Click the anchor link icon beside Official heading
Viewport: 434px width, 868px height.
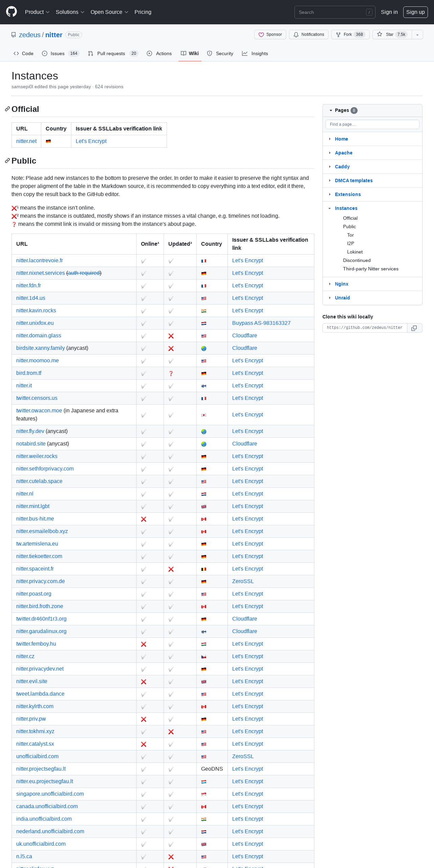(x=7, y=109)
